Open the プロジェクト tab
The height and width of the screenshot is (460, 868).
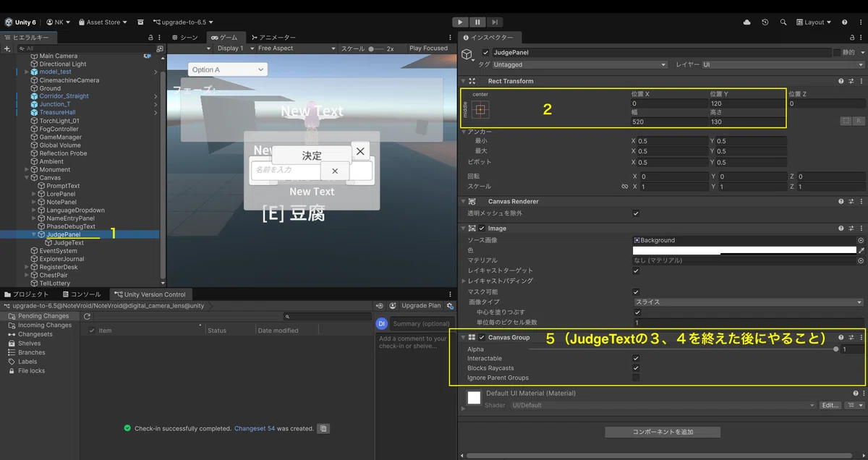click(27, 294)
